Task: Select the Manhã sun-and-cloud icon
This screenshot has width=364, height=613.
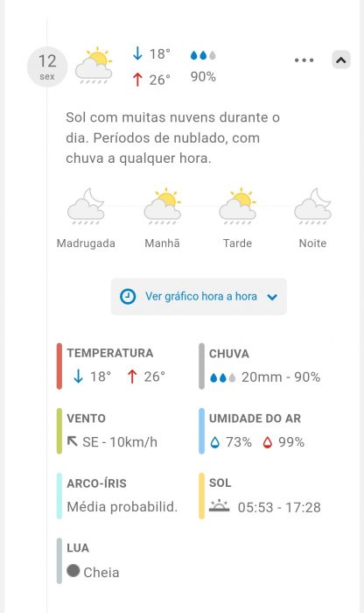Action: click(x=163, y=207)
